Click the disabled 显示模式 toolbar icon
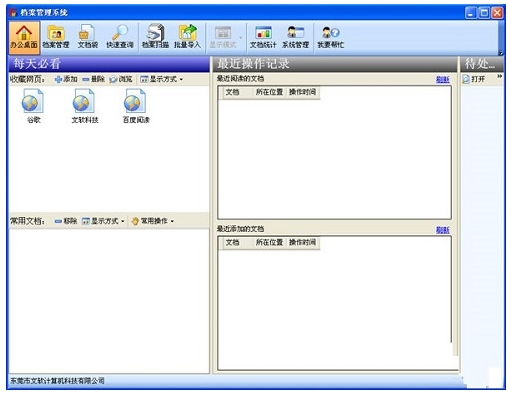The width and height of the screenshot is (508, 394). (223, 37)
